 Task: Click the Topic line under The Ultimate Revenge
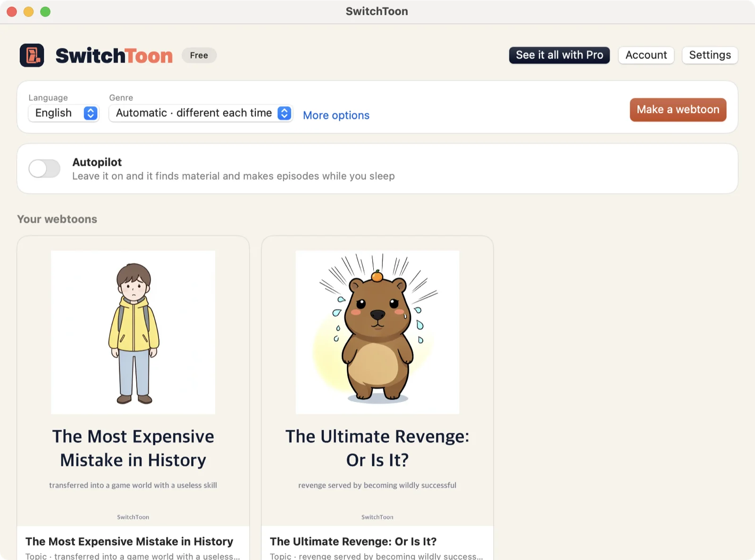(377, 556)
